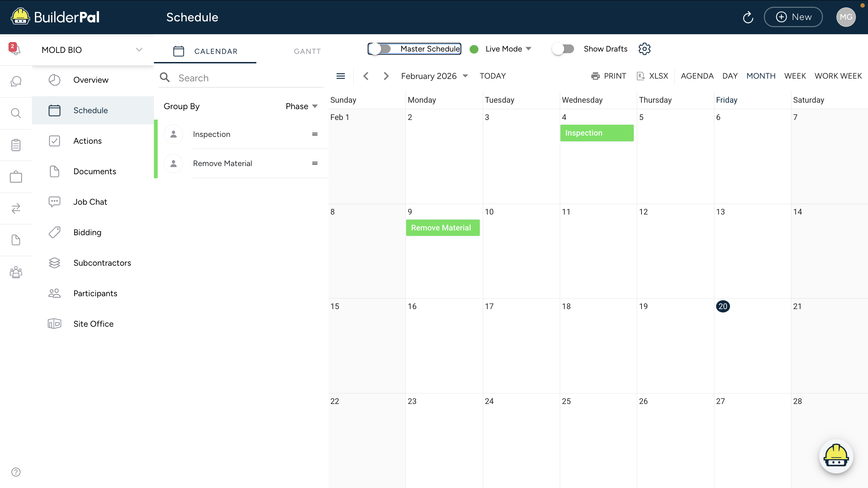The width and height of the screenshot is (868, 488).
Task: Click the TODAY button
Action: tap(492, 76)
